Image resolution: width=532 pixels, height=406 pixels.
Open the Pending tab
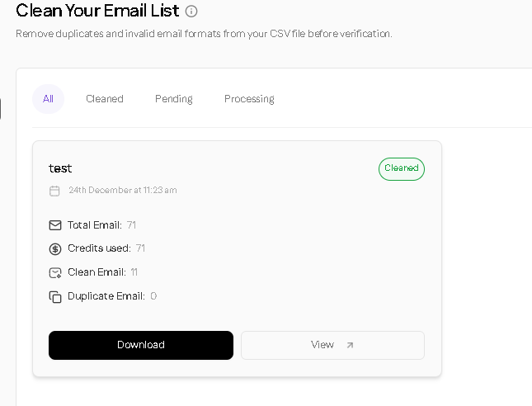coord(173,99)
